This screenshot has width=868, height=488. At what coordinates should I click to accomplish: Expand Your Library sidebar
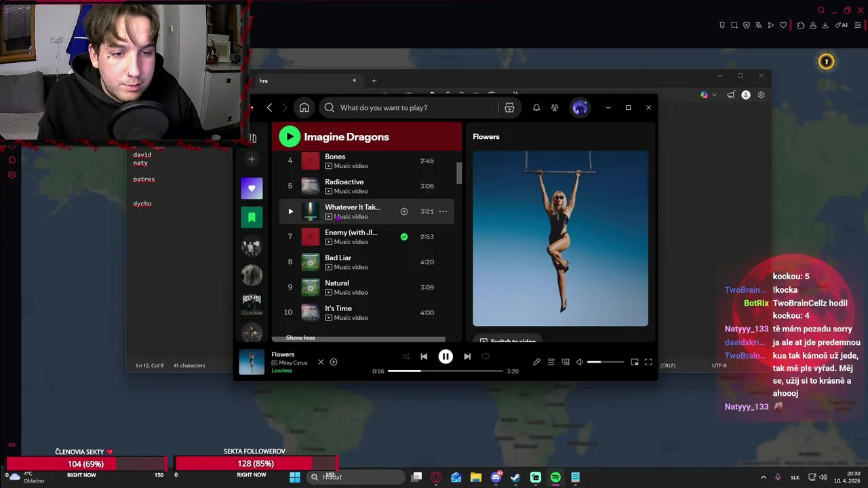[252, 138]
